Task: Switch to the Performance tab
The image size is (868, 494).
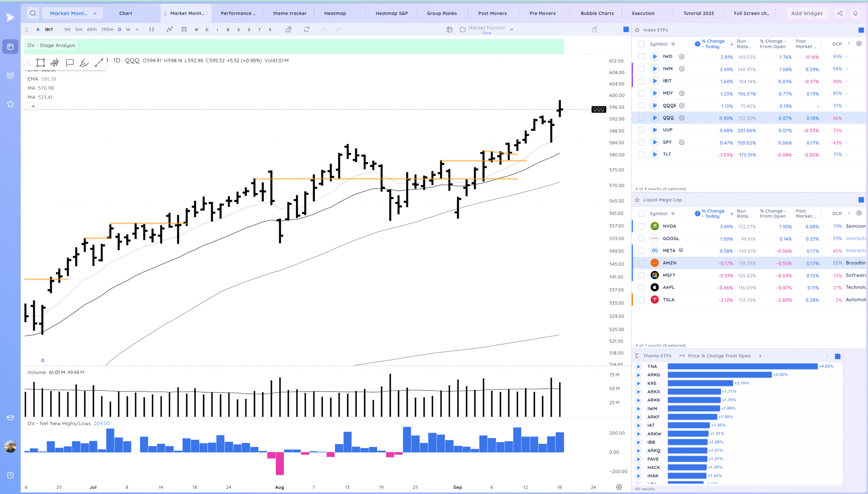Action: tap(238, 13)
